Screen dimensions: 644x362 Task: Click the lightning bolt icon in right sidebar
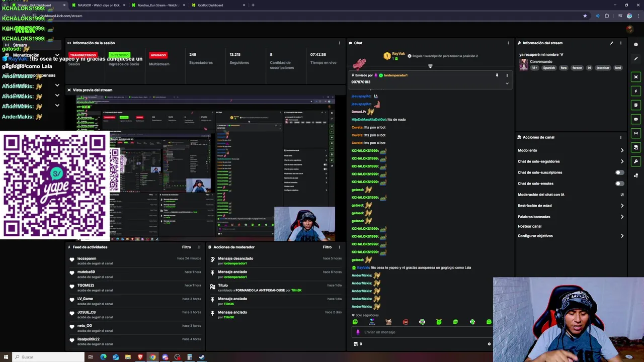coord(636,91)
